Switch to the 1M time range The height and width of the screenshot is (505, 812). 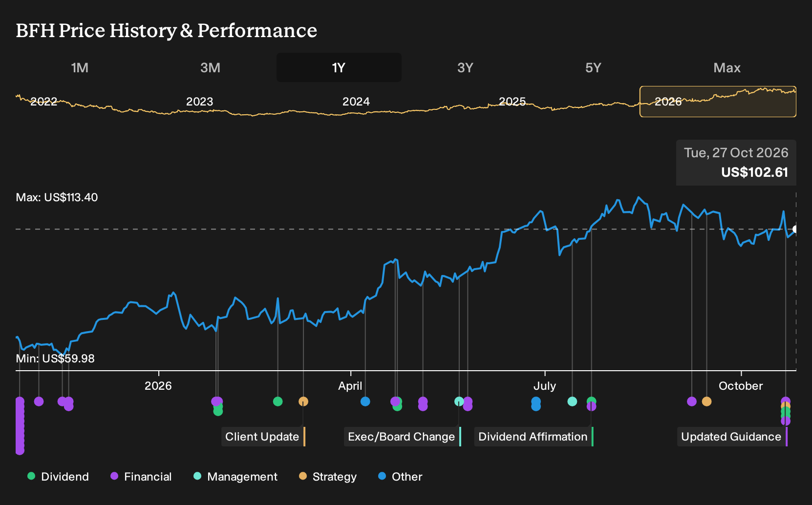80,67
